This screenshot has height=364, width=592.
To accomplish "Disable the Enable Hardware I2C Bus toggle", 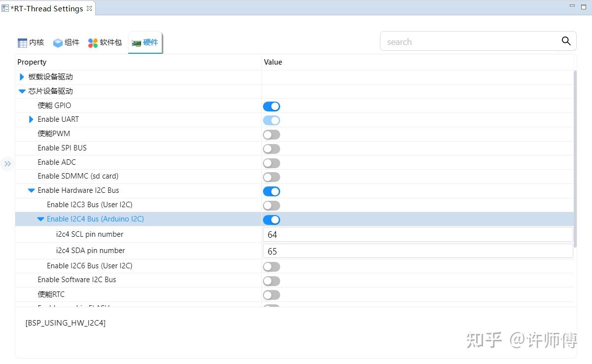I will click(x=271, y=191).
